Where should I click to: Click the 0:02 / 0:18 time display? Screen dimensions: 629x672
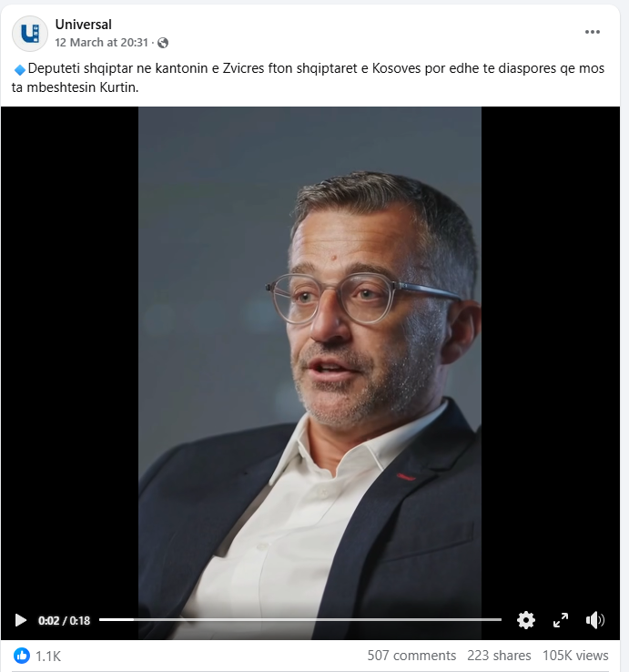[x=65, y=621]
